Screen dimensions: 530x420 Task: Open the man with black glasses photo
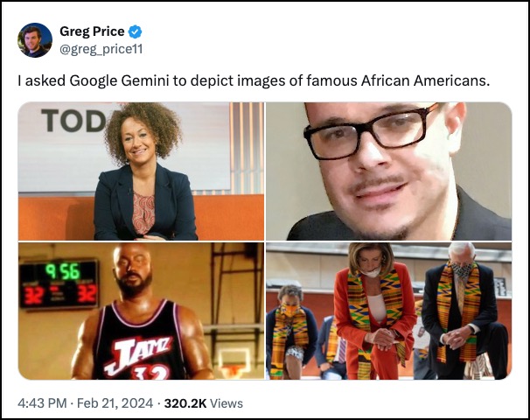(388, 171)
